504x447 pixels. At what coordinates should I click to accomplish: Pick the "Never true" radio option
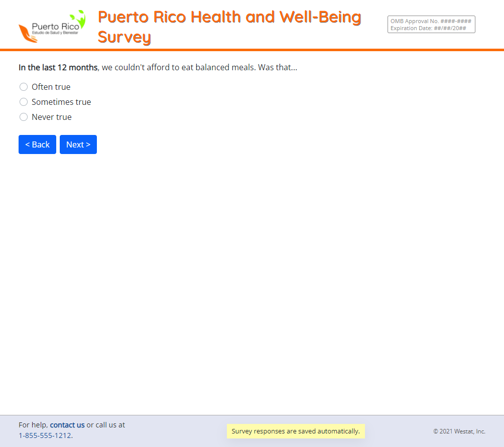[24, 117]
